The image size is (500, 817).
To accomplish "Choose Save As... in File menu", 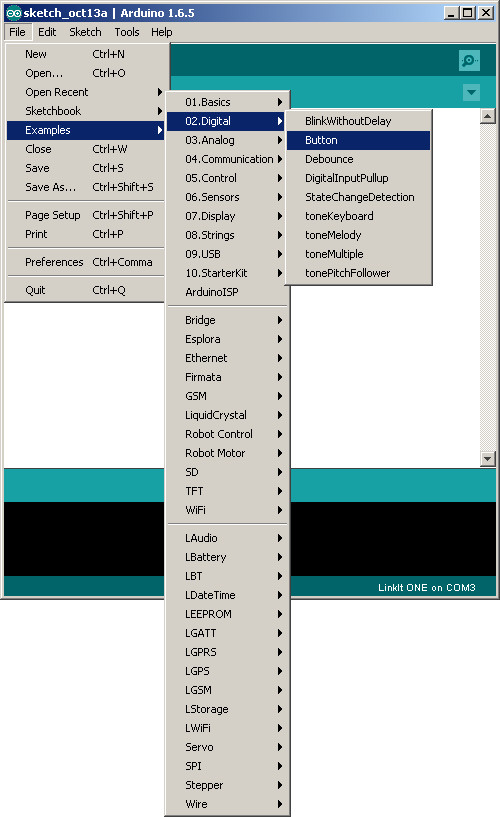I will (86, 187).
